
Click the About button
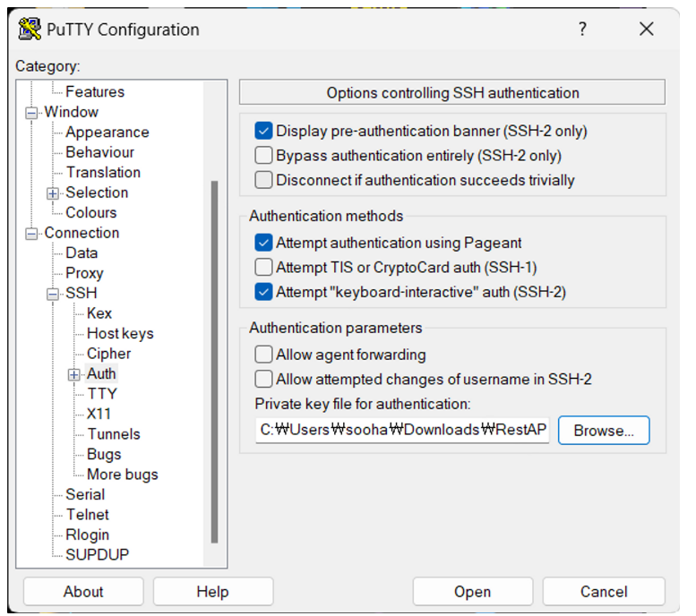tap(83, 591)
